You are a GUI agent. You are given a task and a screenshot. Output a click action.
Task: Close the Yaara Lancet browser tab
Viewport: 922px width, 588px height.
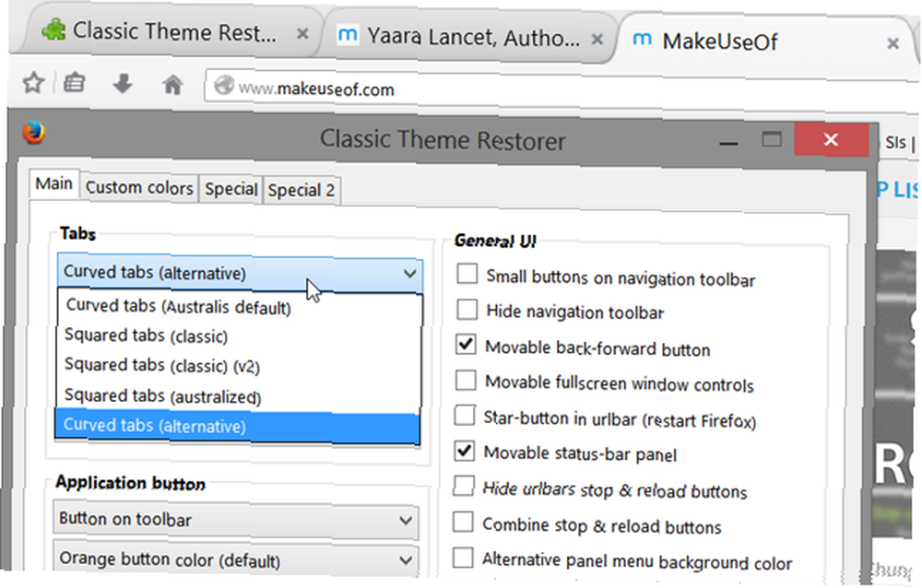(x=597, y=40)
